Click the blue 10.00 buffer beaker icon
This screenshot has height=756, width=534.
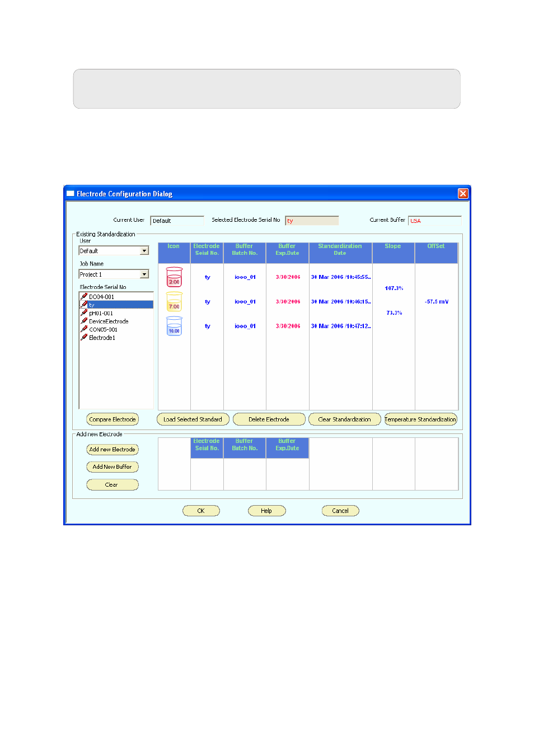[174, 326]
